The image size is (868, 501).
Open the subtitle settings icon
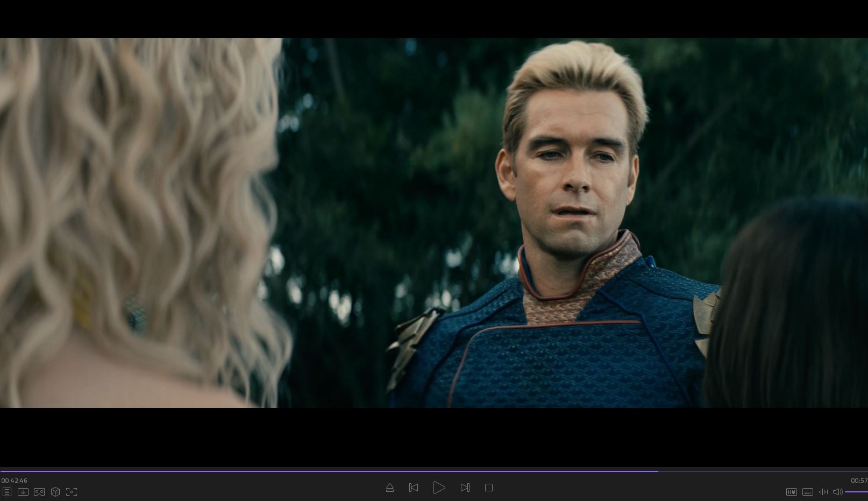tap(808, 492)
